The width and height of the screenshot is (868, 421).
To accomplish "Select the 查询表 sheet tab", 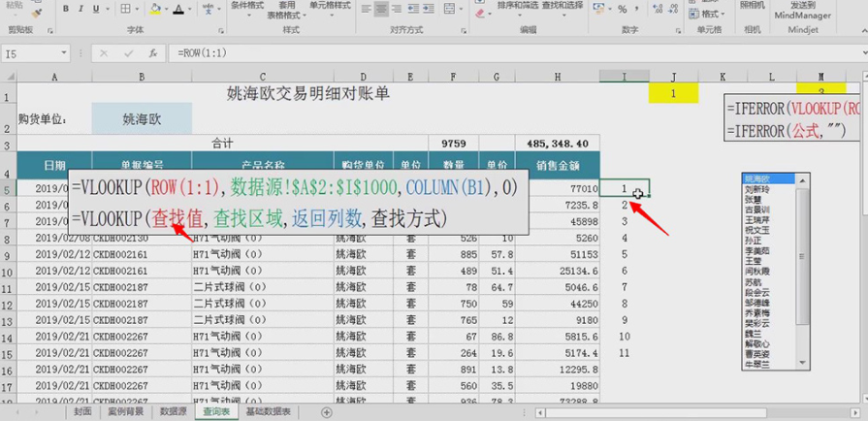I will [x=216, y=411].
